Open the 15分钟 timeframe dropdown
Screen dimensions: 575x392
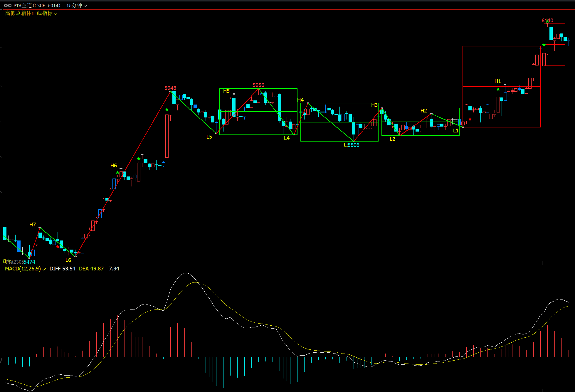tap(77, 6)
